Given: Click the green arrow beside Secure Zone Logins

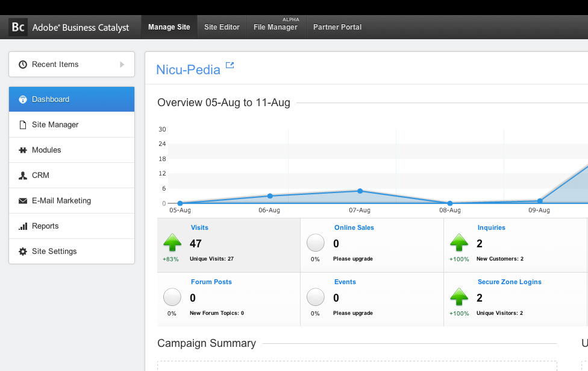Looking at the screenshot, I should pyautogui.click(x=459, y=297).
